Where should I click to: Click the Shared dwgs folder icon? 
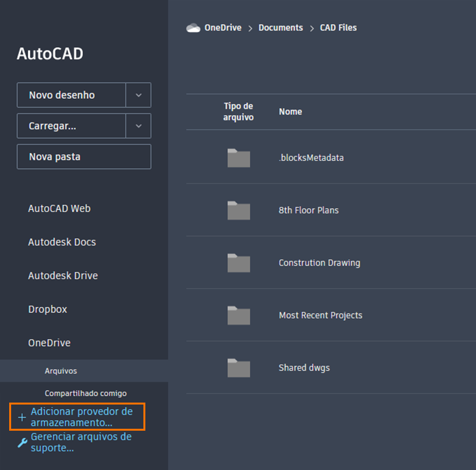point(238,368)
